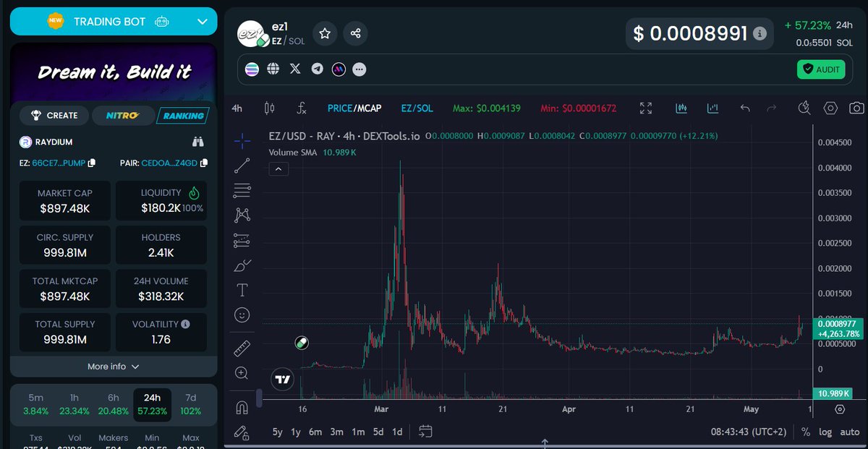The image size is (868, 449).
Task: Set chart range to 1d
Action: tap(397, 432)
